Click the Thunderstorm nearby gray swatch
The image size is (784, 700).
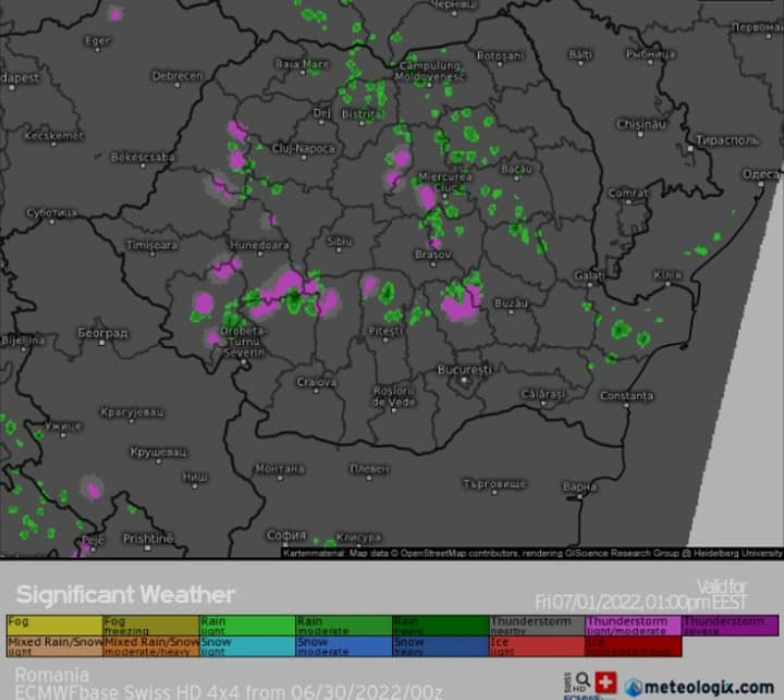point(536,624)
